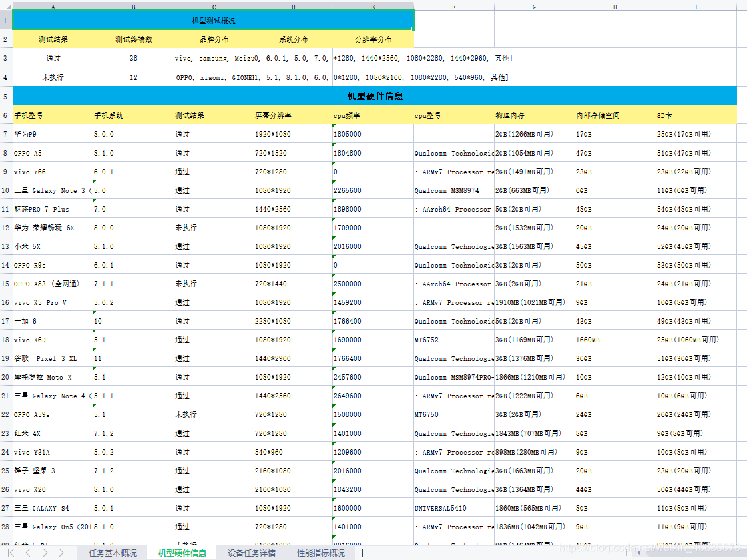Screen dimensions: 747x560
Task: Select the OPPO R9s cell
Action: click(53, 265)
